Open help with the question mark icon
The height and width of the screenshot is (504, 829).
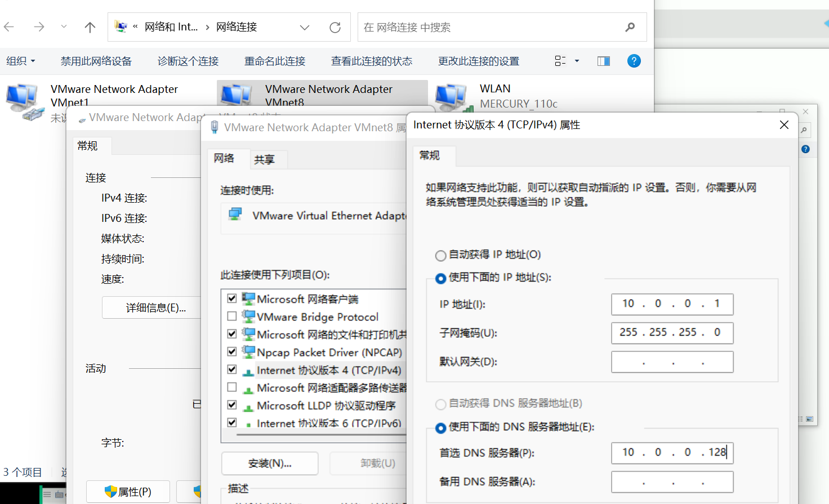pyautogui.click(x=634, y=61)
